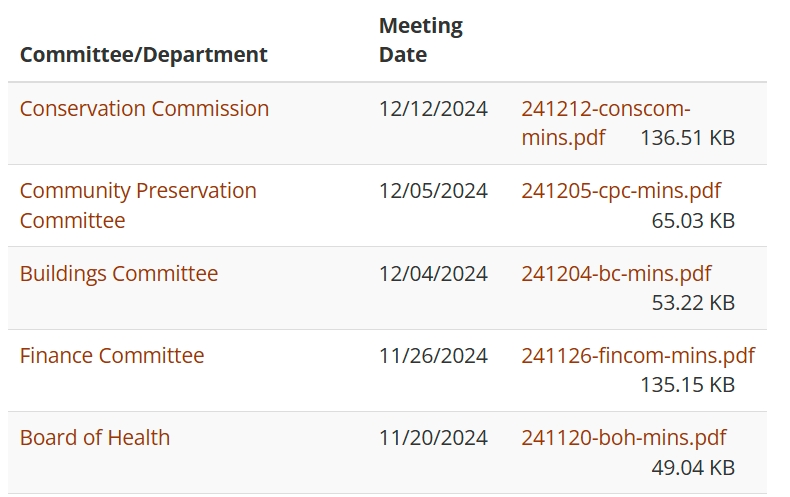
Task: Click the 12/04/2024 meeting date
Action: pos(433,274)
